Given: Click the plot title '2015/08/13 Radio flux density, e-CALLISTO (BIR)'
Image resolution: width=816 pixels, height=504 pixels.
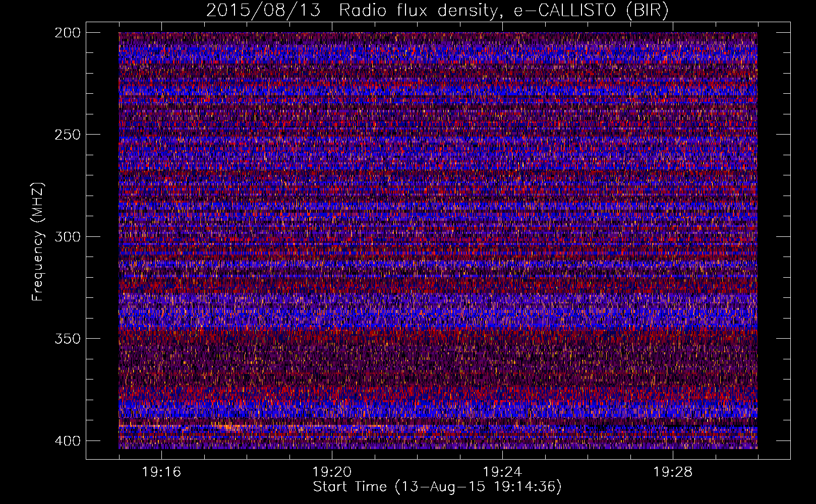Looking at the screenshot, I should click(x=437, y=10).
